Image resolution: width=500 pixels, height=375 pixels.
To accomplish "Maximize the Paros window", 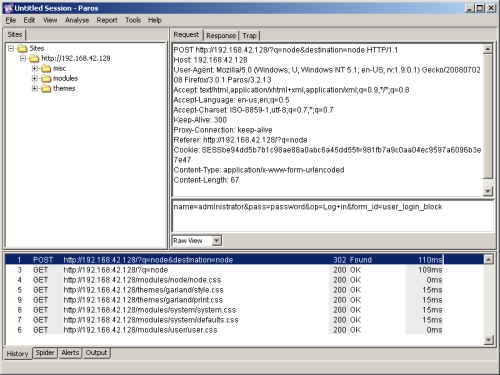I will 480,8.
